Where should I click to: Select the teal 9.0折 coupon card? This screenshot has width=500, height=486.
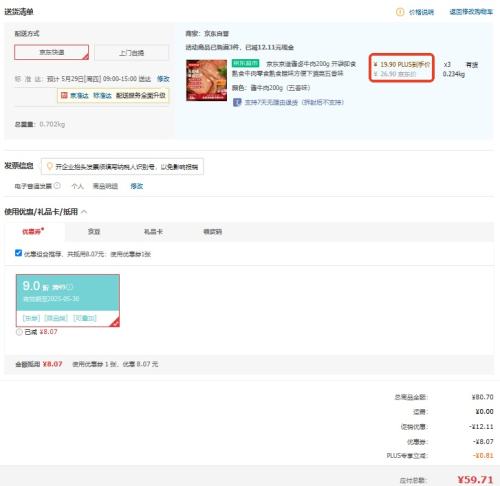point(68,300)
